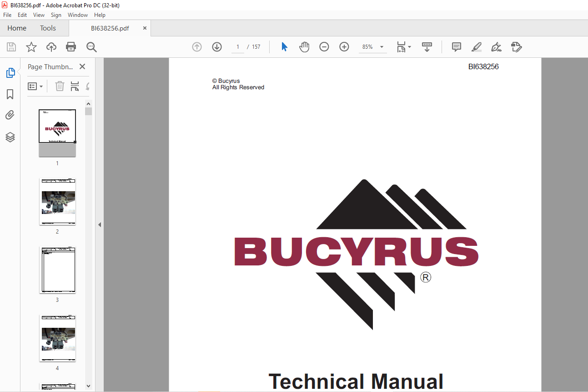The image size is (588, 392).
Task: Open the find text magnifier tool
Action: (91, 47)
